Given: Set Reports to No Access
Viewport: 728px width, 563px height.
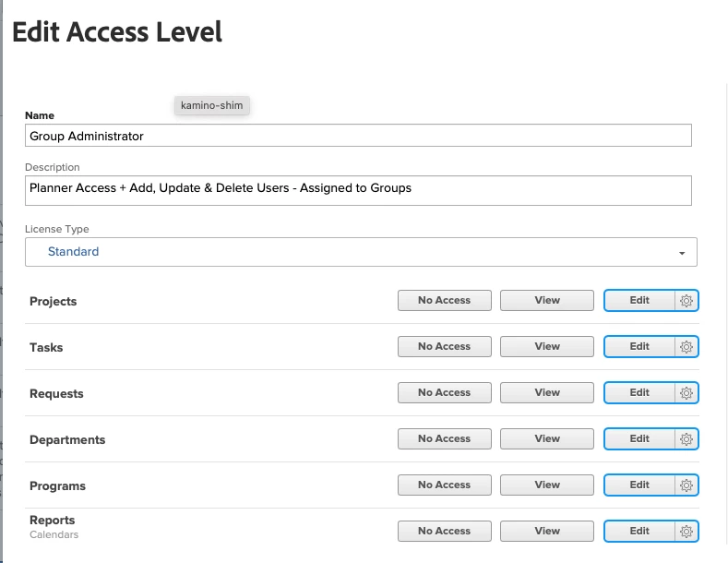Looking at the screenshot, I should pyautogui.click(x=445, y=531).
